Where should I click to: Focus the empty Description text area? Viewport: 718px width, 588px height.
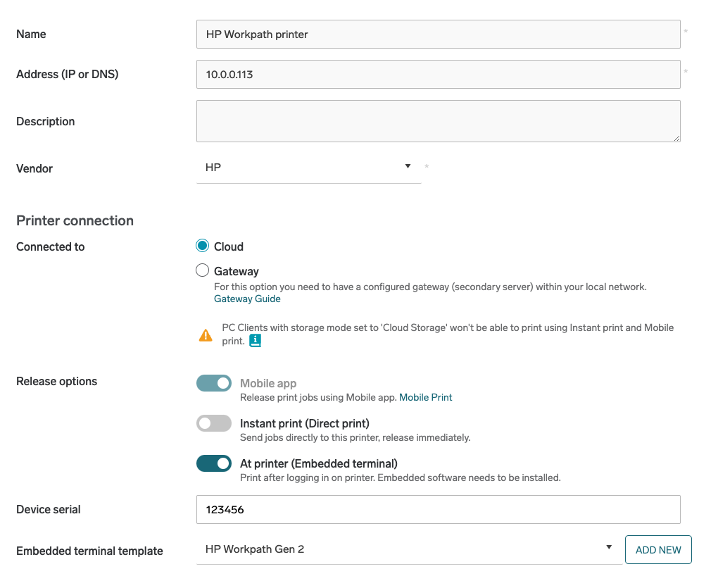(x=438, y=121)
